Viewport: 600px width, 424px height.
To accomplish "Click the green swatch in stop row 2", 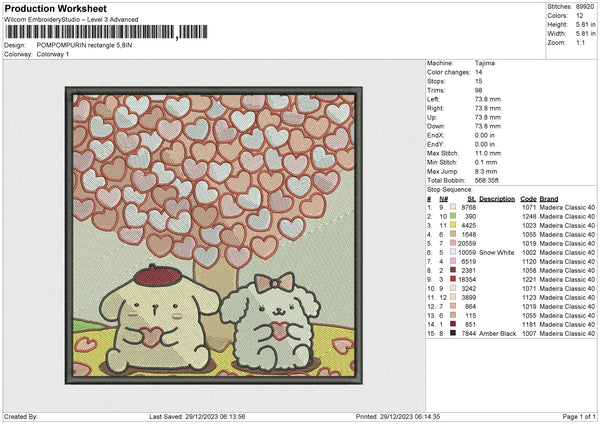I will pos(453,216).
